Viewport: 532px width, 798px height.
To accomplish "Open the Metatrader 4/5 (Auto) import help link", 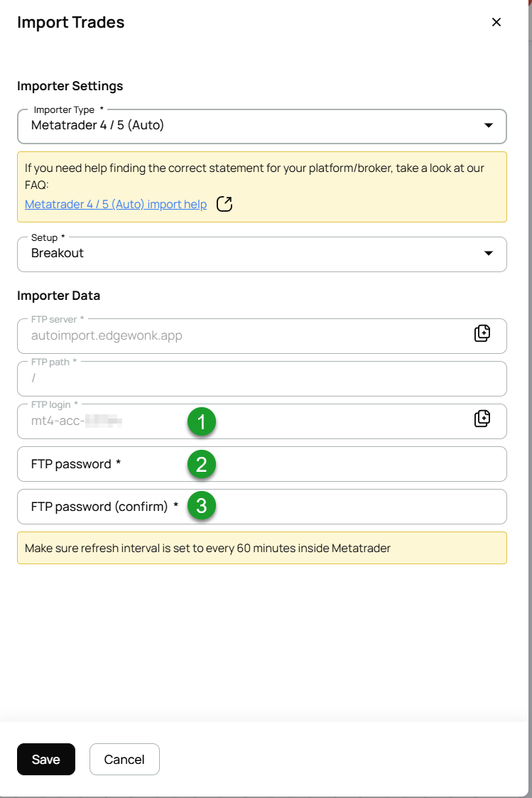I will pos(116,204).
